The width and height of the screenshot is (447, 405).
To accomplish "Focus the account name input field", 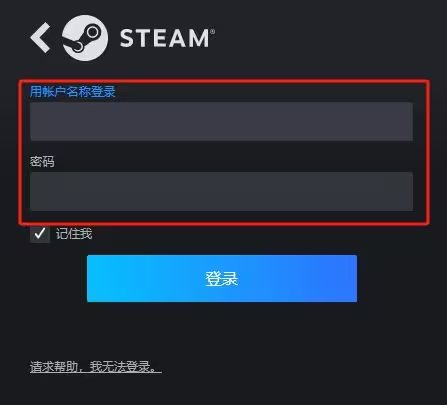I will pos(221,121).
